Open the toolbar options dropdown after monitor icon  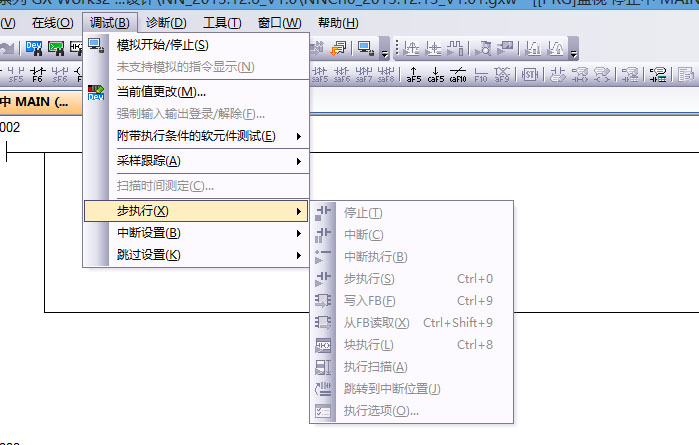point(384,50)
